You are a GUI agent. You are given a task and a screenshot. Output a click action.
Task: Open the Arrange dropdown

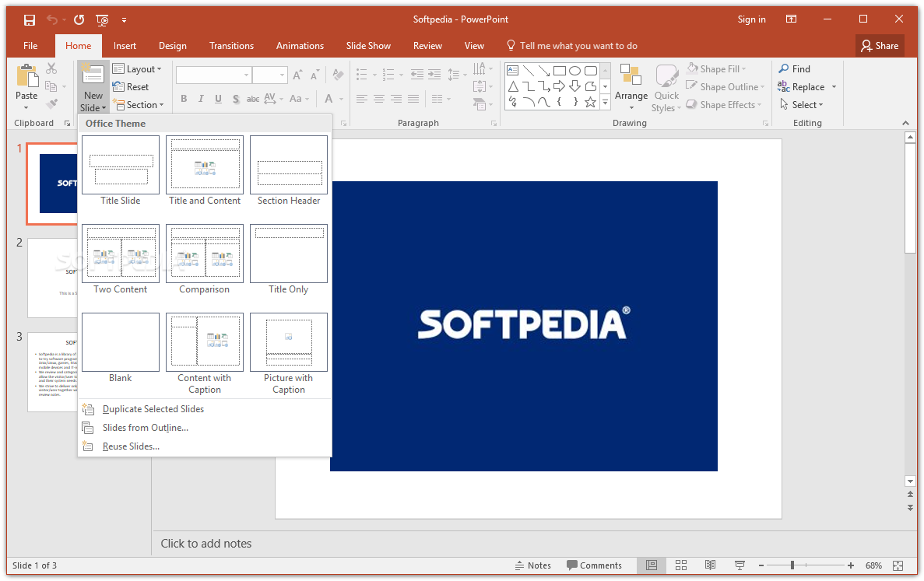[631, 87]
